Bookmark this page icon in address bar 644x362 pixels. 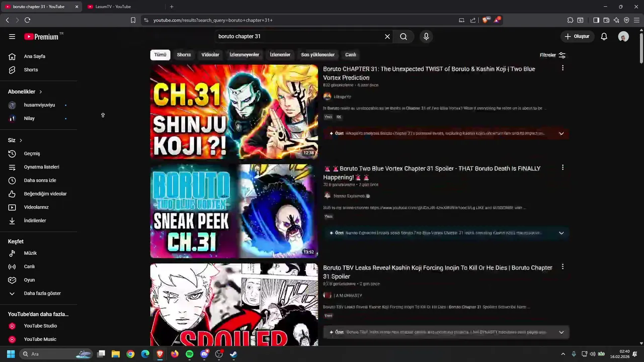coord(133,20)
